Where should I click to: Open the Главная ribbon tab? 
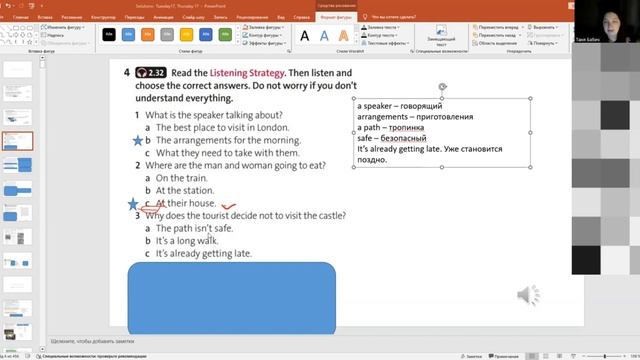pos(20,17)
